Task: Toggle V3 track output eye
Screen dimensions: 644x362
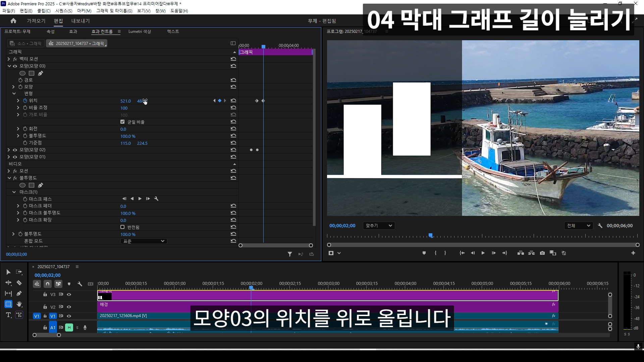Action: pyautogui.click(x=69, y=294)
